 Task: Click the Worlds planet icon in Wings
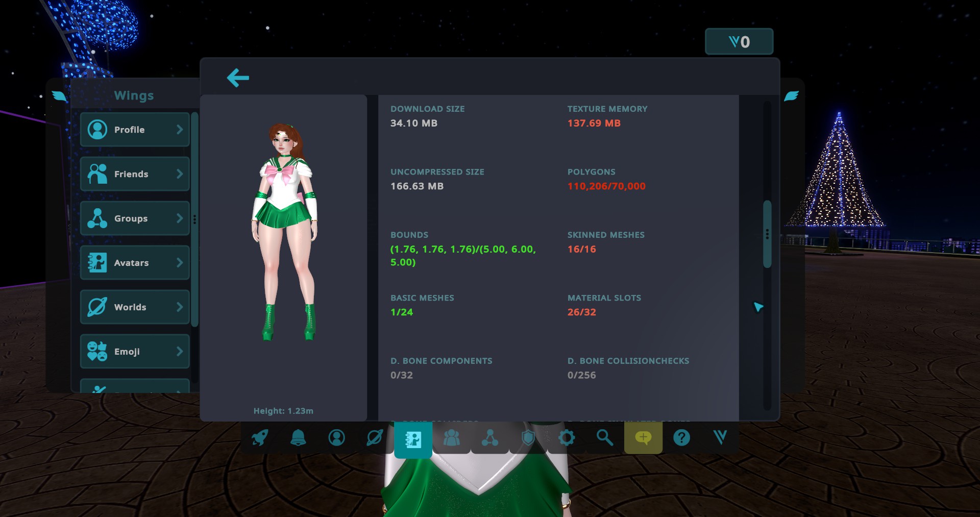97,307
